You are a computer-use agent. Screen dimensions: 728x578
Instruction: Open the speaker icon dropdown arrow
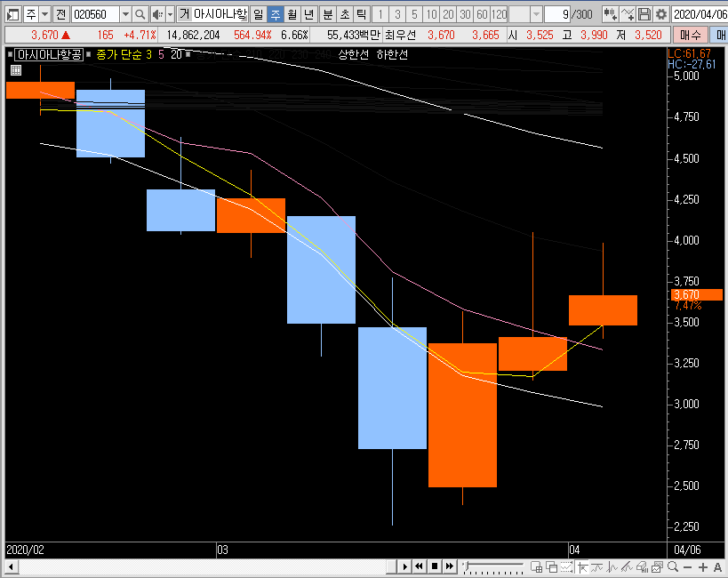coord(170,15)
